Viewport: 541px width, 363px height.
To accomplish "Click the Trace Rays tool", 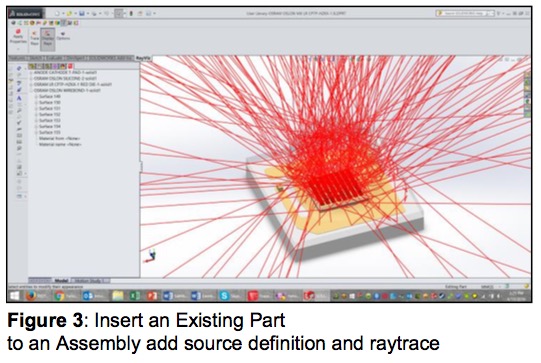I will click(34, 38).
